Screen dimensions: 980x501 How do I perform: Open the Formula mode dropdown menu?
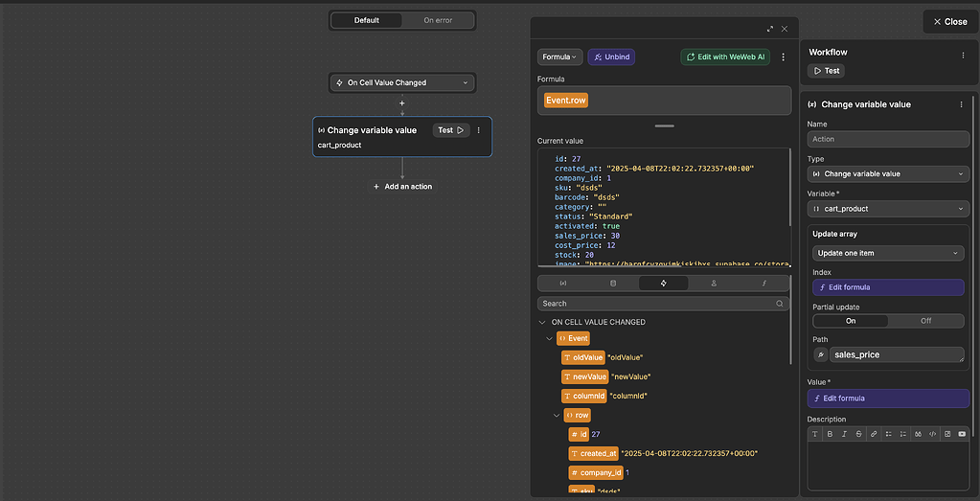[x=559, y=57]
